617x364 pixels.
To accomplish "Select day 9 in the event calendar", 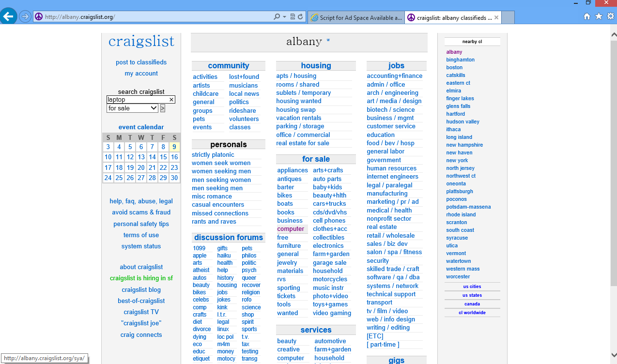I will (174, 147).
